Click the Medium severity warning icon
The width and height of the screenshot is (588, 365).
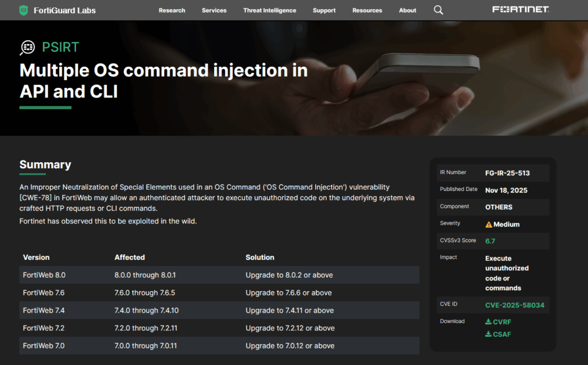(x=489, y=225)
